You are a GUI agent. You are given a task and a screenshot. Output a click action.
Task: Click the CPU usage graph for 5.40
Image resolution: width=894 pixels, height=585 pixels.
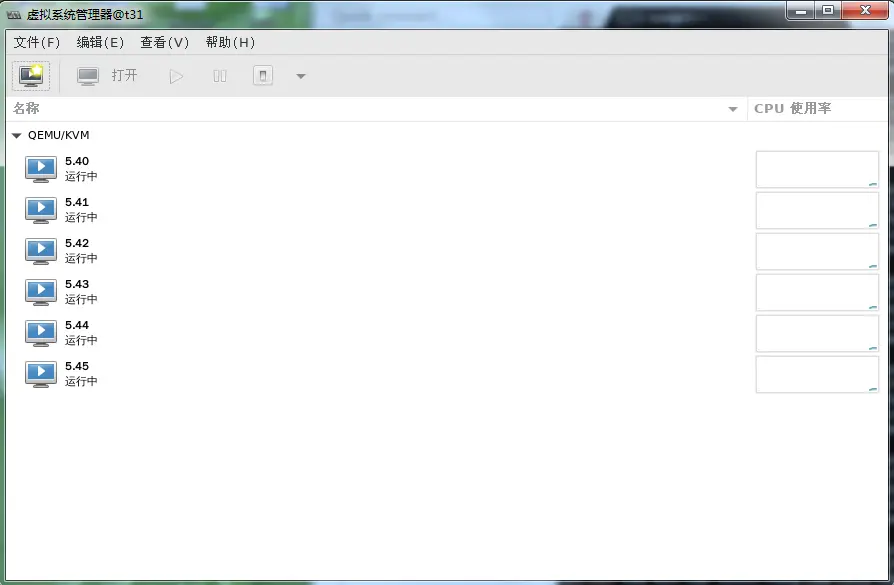point(817,169)
